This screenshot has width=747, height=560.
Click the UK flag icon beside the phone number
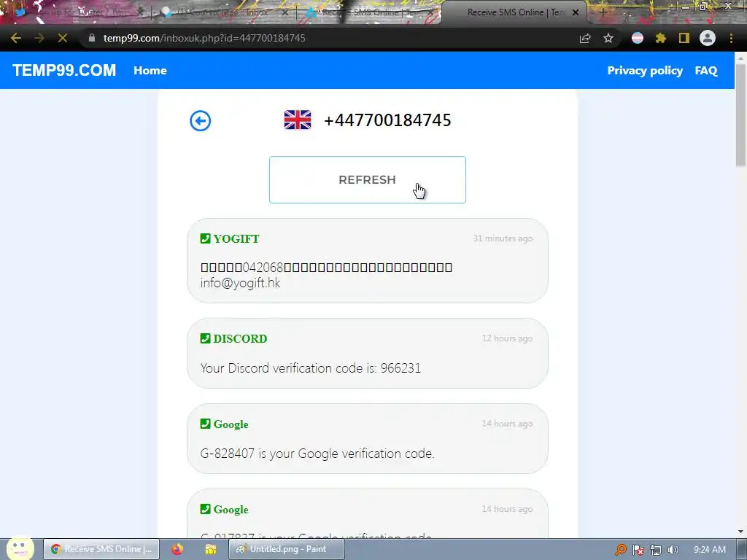coord(298,120)
